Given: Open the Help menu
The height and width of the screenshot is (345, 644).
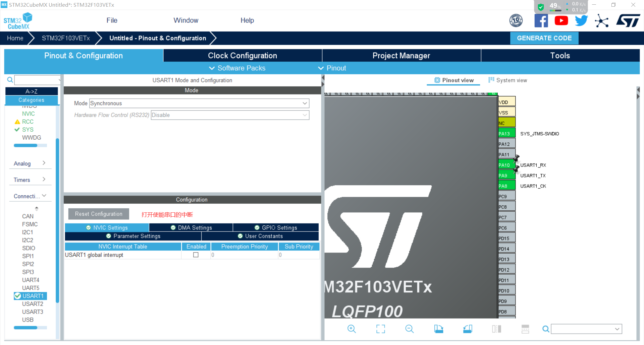Looking at the screenshot, I should [247, 20].
